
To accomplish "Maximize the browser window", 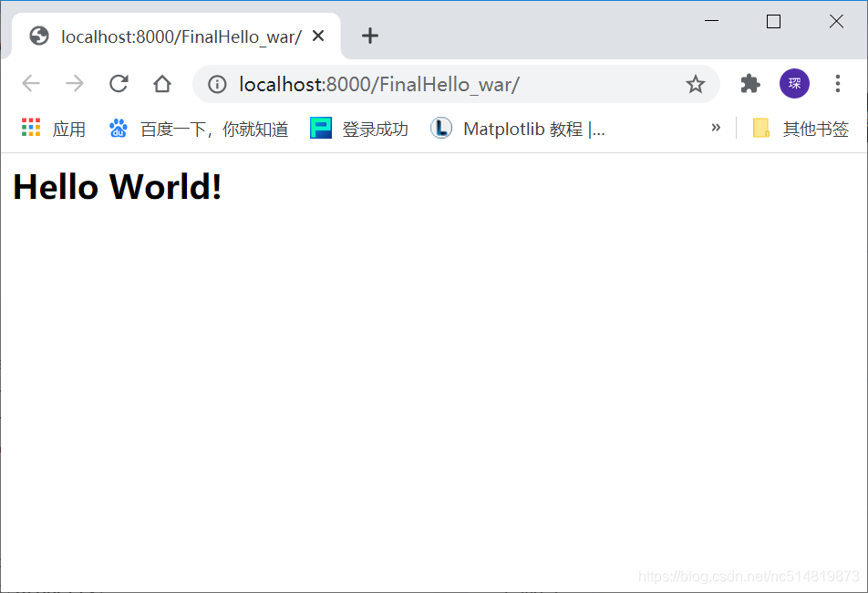I will coord(773,21).
